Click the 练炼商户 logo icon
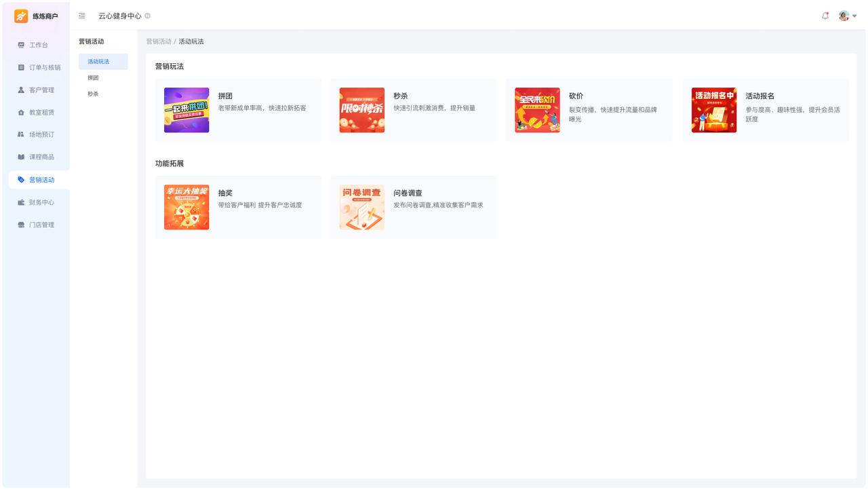The width and height of the screenshot is (868, 490). pos(22,16)
